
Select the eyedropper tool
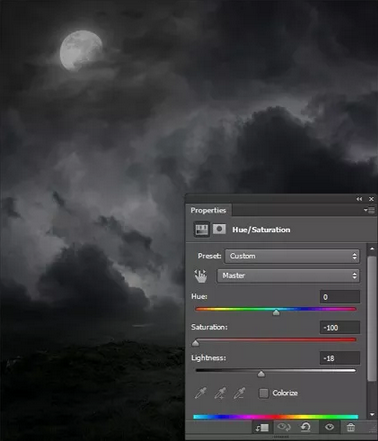click(x=200, y=393)
